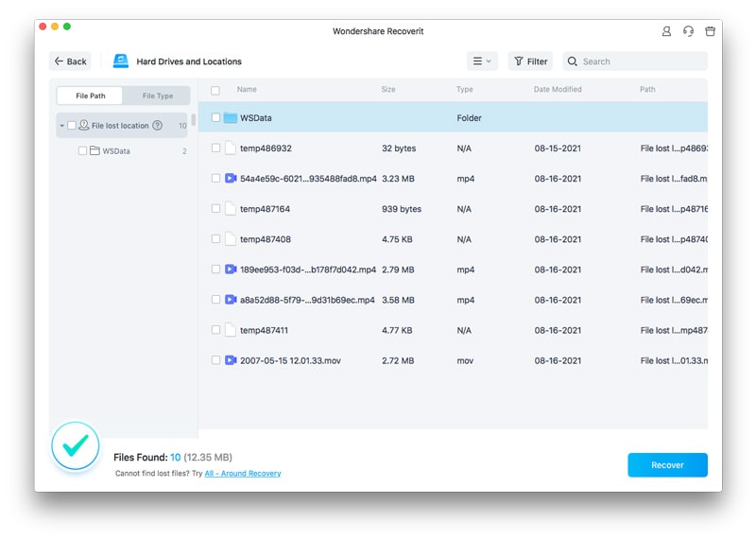
Task: Click file icon of temp486932
Action: (x=231, y=148)
